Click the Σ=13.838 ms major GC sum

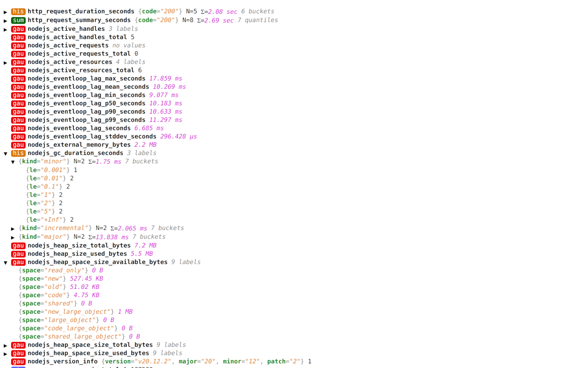108,237
